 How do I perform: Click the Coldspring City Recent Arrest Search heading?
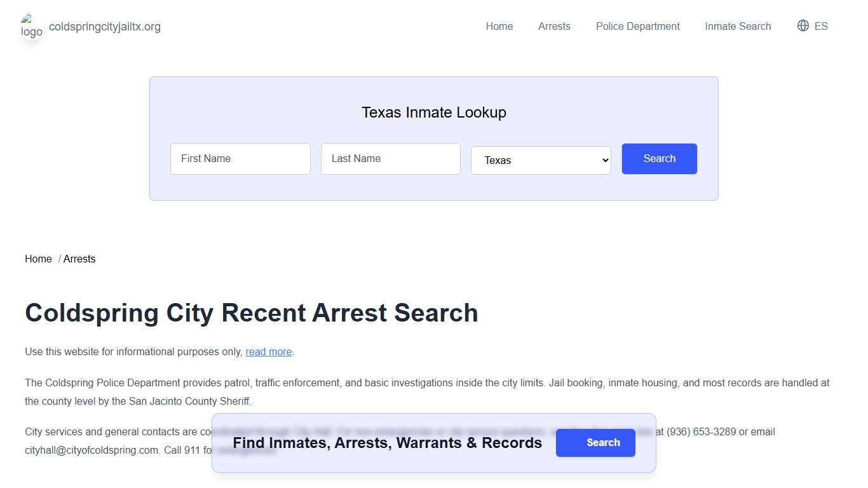point(251,313)
